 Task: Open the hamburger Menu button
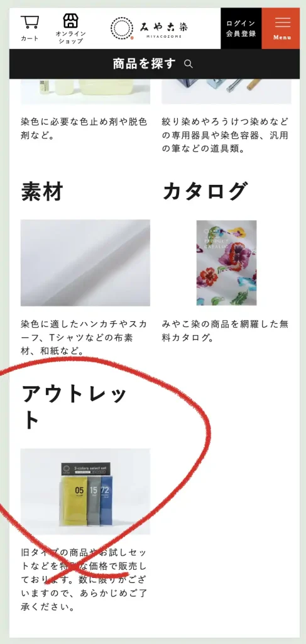click(x=282, y=28)
